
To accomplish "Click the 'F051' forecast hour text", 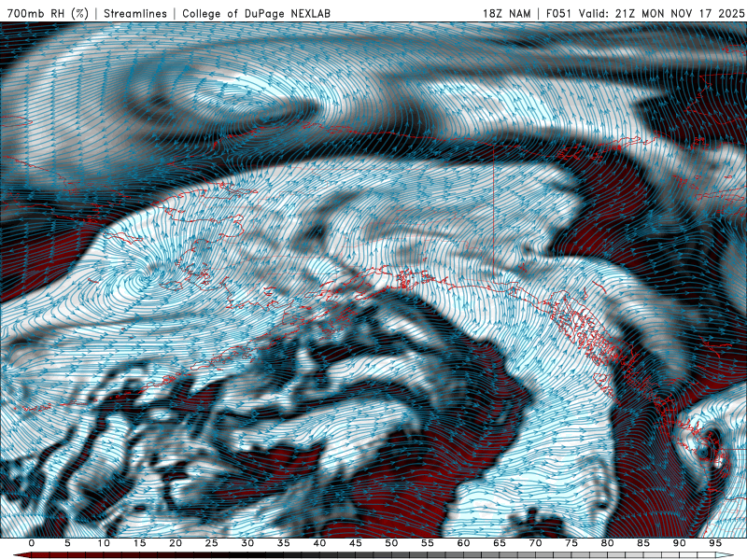I will pyautogui.click(x=558, y=13).
